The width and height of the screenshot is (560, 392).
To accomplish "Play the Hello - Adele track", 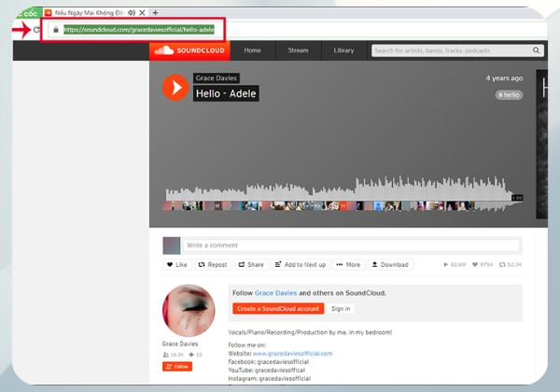I will (x=175, y=88).
